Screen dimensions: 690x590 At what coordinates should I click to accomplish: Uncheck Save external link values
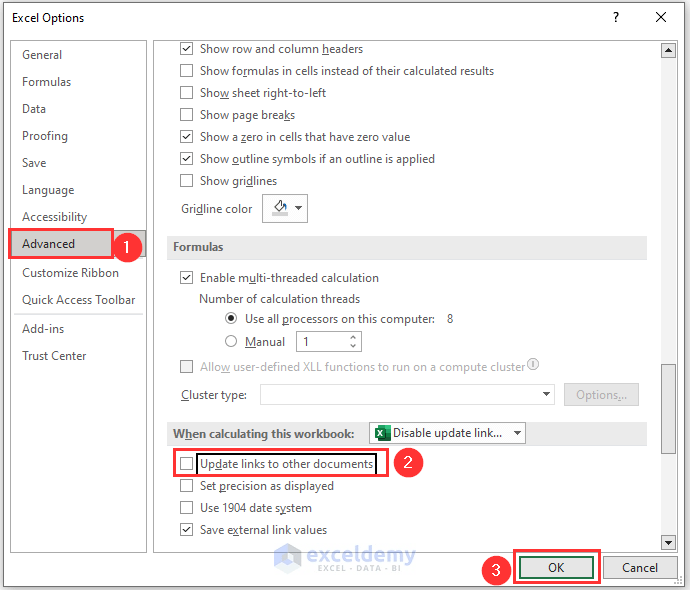(187, 530)
